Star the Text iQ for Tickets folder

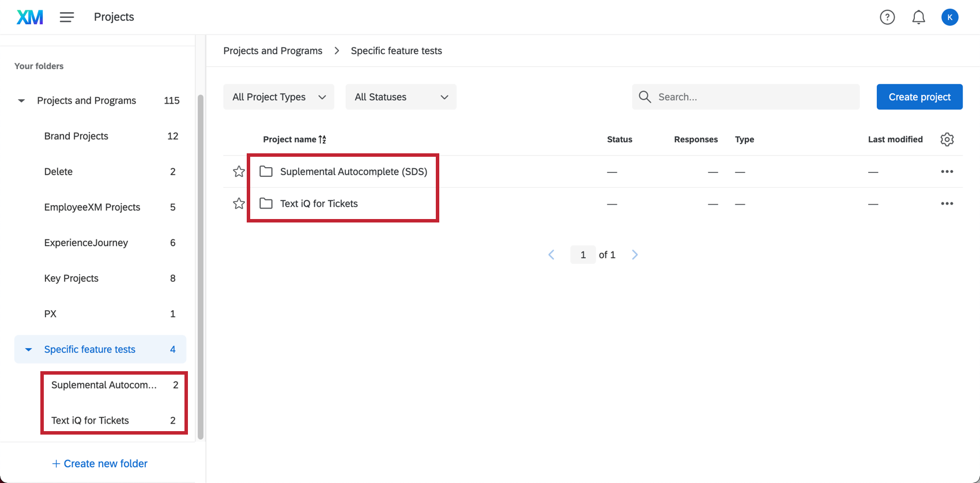pos(239,203)
